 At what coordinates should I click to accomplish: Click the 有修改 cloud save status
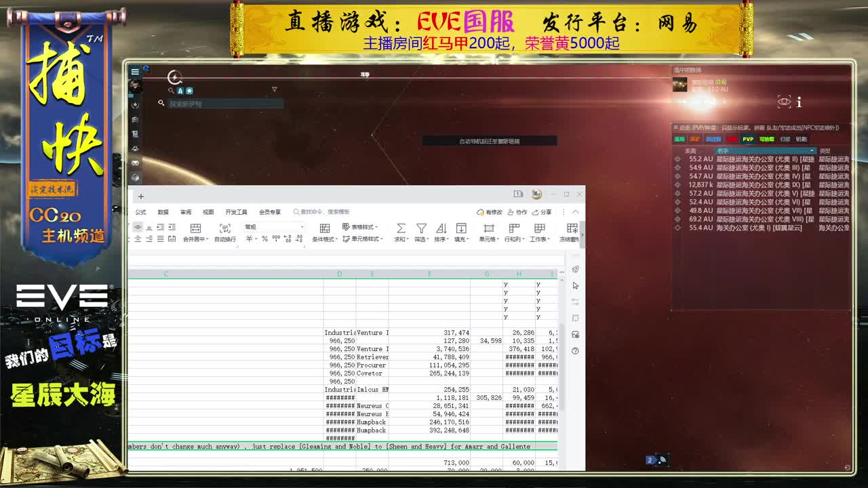pos(490,212)
